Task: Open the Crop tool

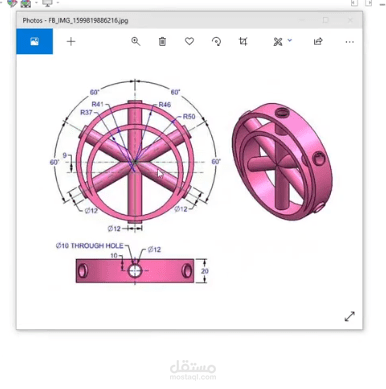Action: click(243, 41)
